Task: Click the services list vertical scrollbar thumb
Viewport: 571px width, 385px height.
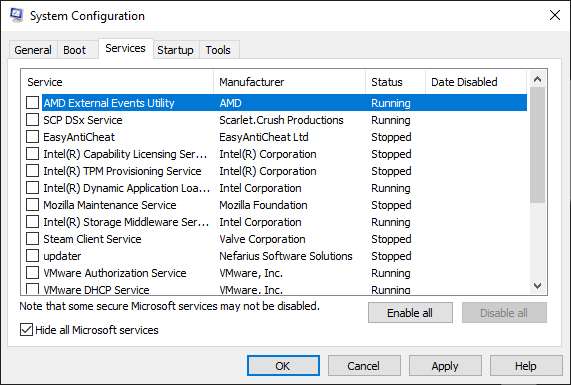Action: click(537, 145)
